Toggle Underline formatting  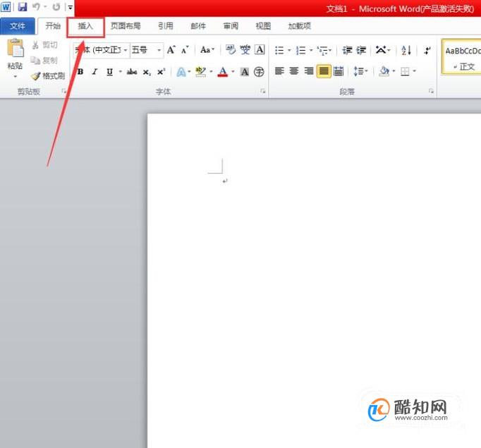point(109,72)
